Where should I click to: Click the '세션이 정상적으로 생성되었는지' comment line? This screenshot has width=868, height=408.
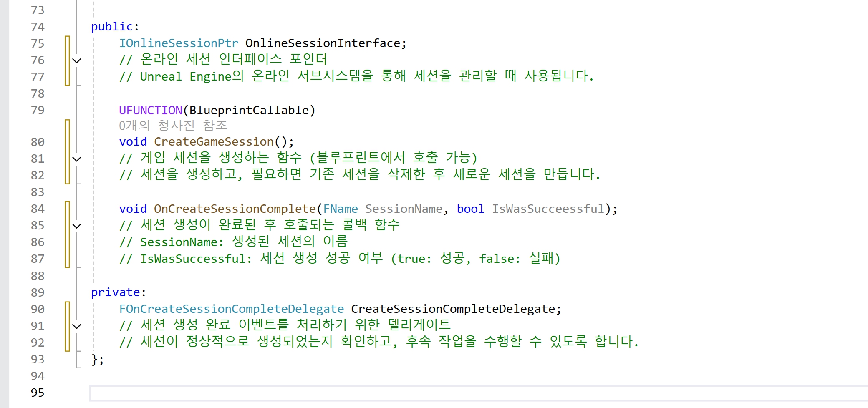point(379,341)
